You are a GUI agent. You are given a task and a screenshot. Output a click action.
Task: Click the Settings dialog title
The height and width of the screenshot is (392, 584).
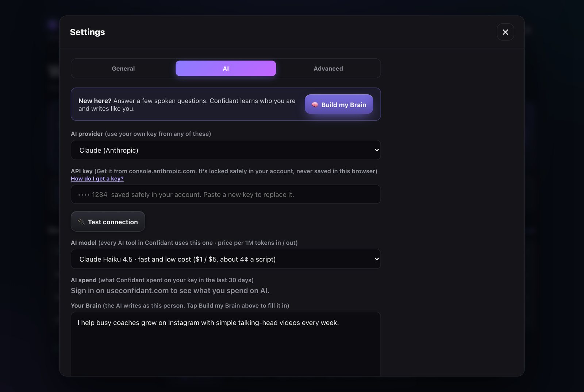(x=87, y=32)
